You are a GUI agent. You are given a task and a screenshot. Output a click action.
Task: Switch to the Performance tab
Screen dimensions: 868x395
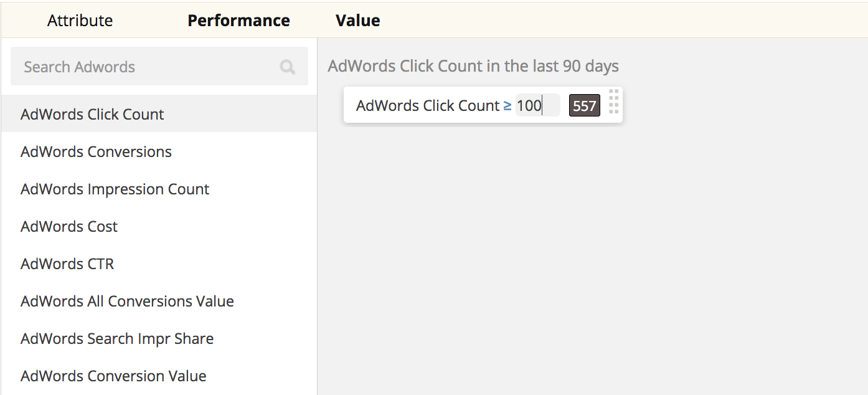click(x=238, y=20)
